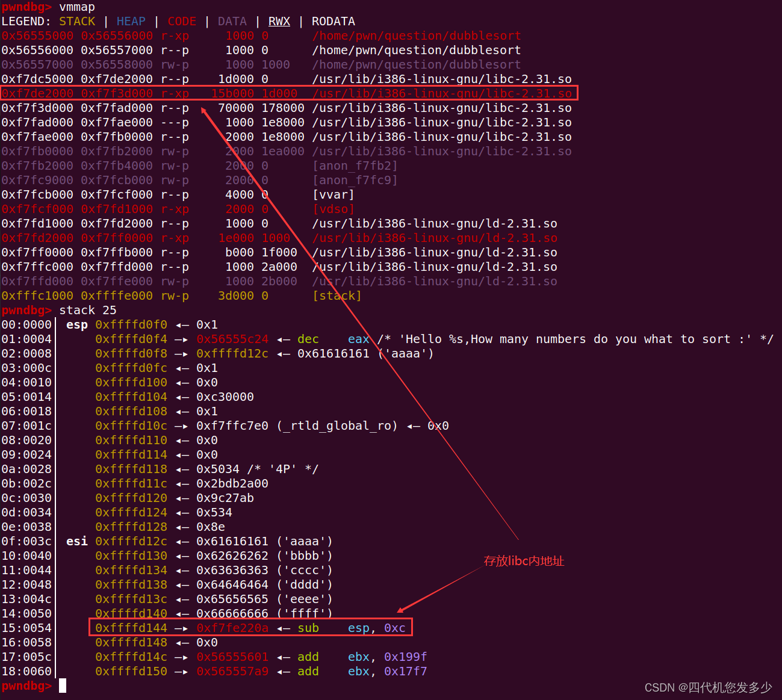This screenshot has height=700, width=782.
Task: Click pointer value 0xffffd12c on row 02
Action: (x=232, y=354)
